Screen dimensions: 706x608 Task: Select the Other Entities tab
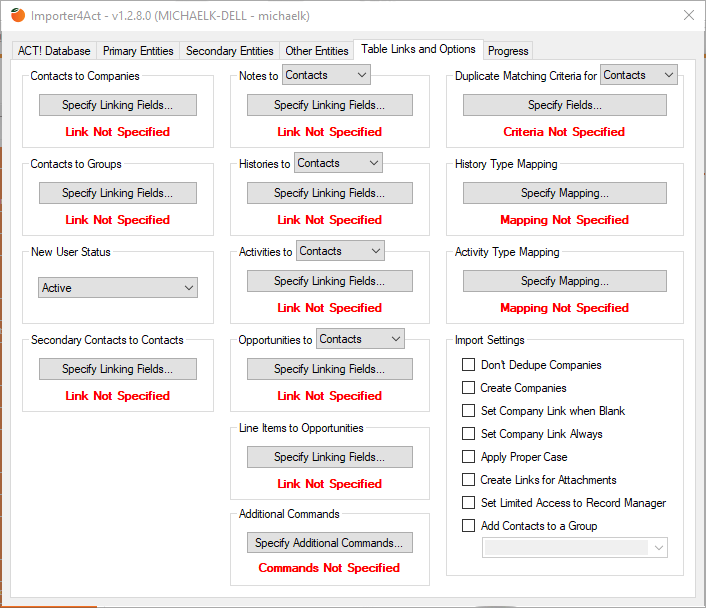317,51
